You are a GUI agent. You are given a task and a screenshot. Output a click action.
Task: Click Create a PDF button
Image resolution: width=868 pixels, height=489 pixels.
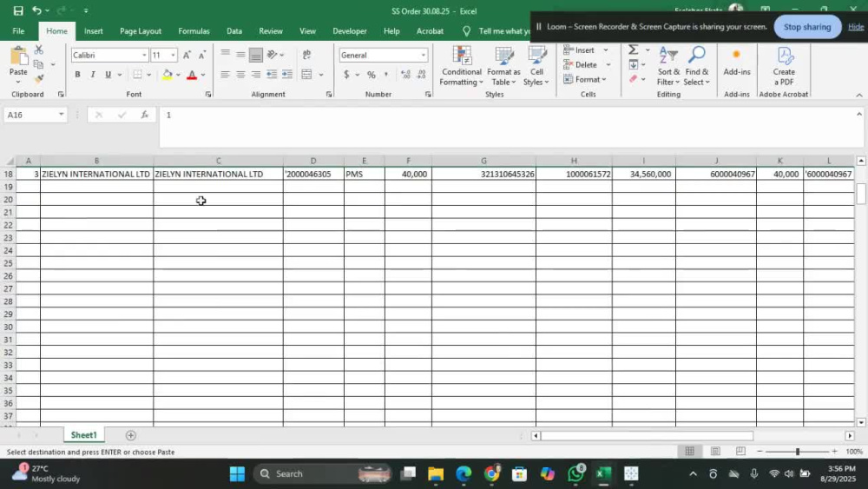[x=784, y=66]
